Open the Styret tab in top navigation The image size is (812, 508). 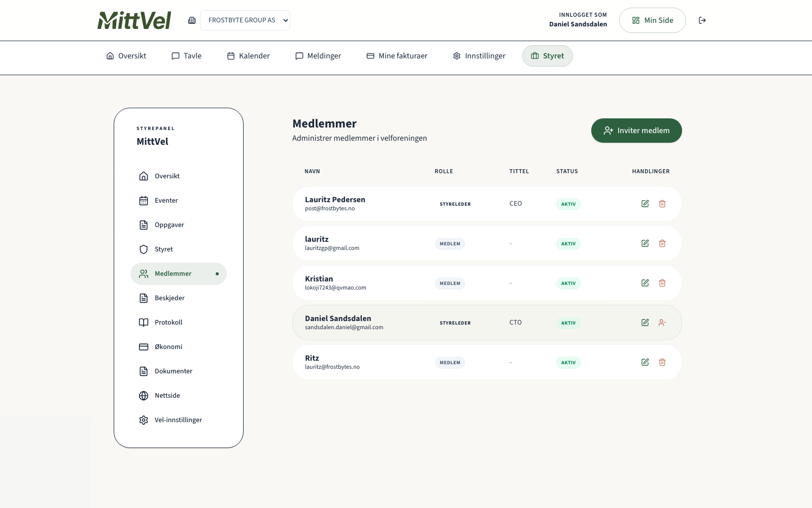pos(547,56)
